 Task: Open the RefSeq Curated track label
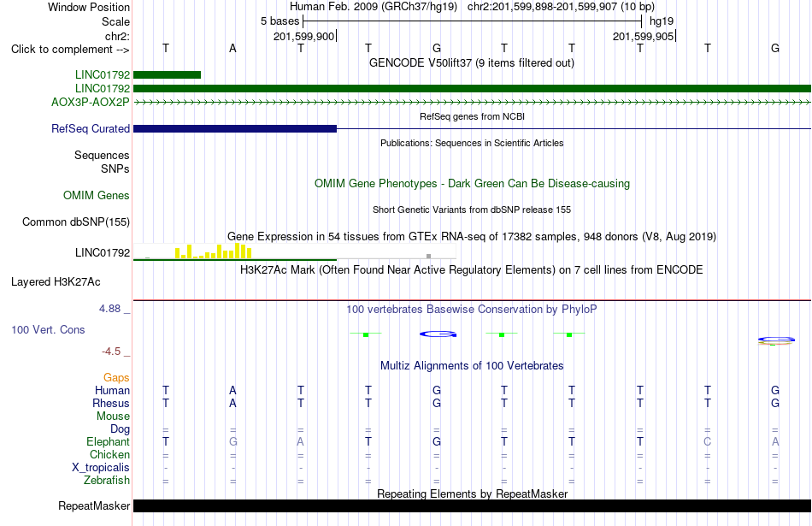pyautogui.click(x=90, y=128)
